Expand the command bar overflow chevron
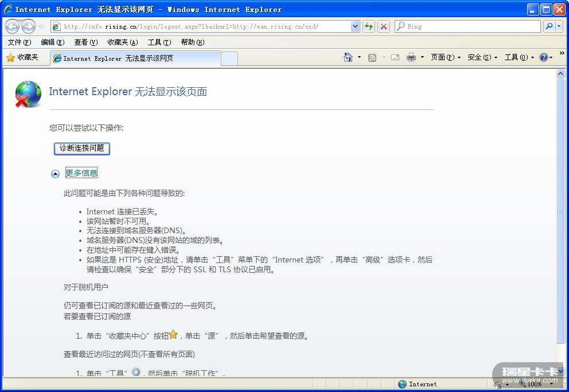 562,53
